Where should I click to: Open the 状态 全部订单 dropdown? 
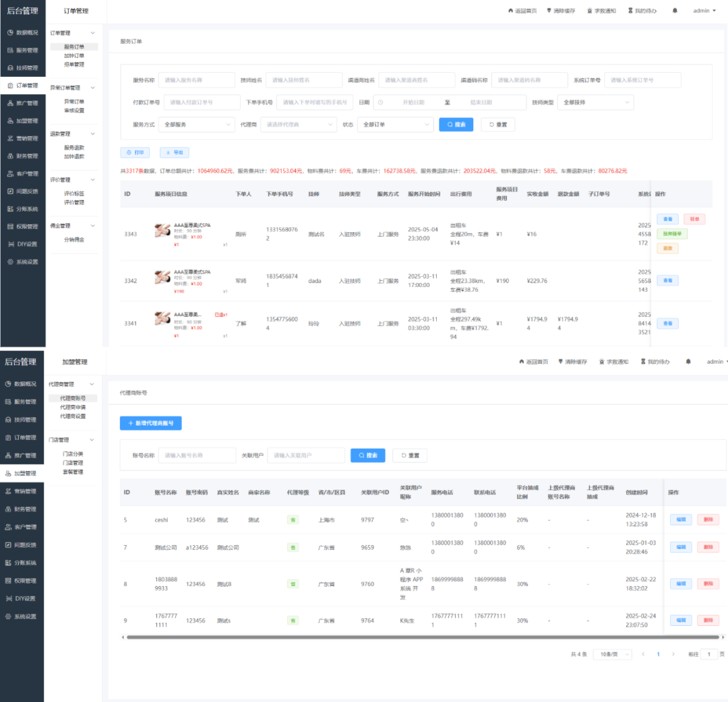pos(395,125)
